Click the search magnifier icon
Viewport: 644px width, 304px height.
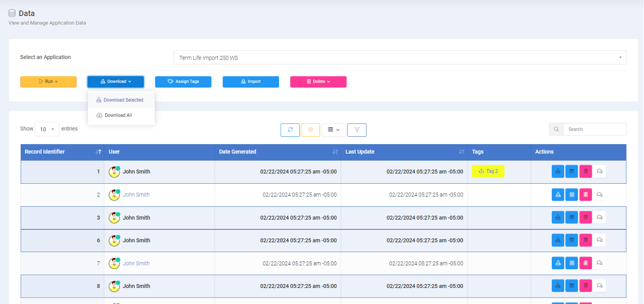556,129
